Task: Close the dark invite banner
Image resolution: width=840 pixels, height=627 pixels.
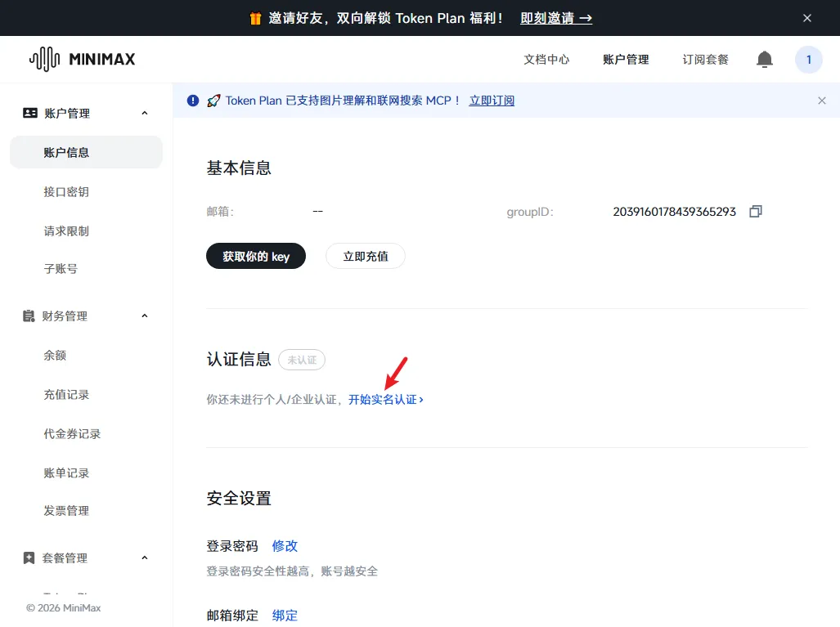Action: tap(806, 18)
